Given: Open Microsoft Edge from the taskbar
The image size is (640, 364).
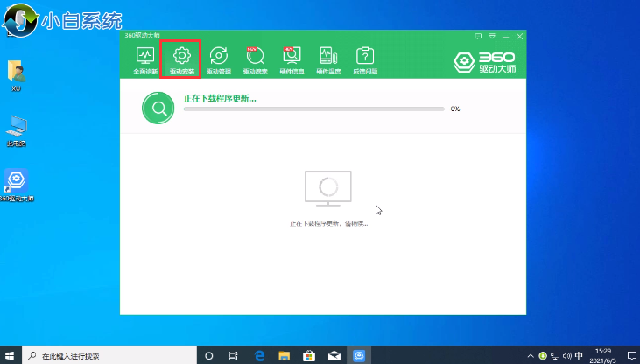Looking at the screenshot, I should point(260,356).
